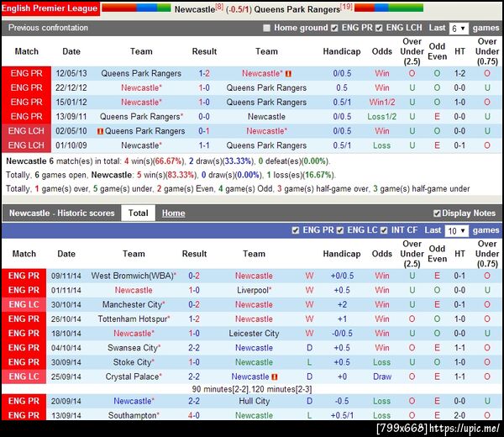
Task: Click the 83.33% open games win statistic
Action: (x=180, y=175)
